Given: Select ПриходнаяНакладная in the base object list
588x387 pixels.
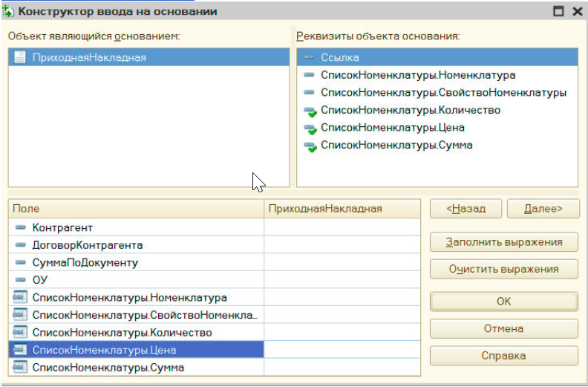Looking at the screenshot, I should click(x=149, y=57).
